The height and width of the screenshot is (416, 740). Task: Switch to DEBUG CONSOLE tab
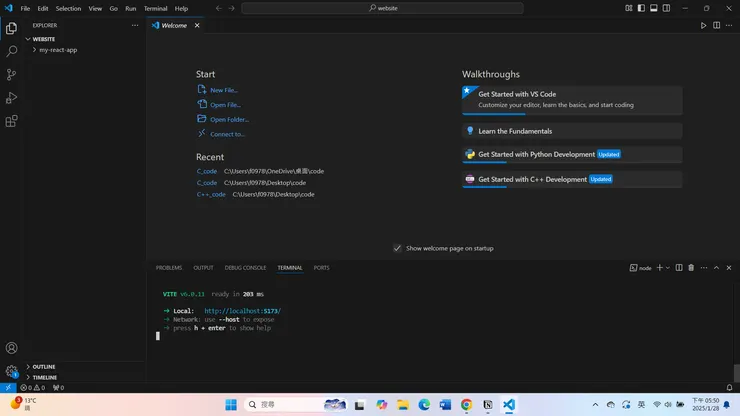point(245,268)
